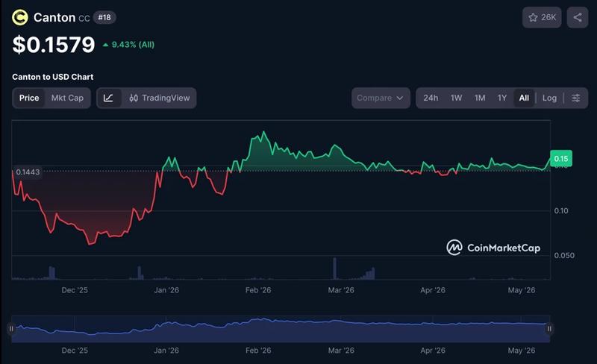
Task: Click the 0.15 current price label
Action: pyautogui.click(x=561, y=159)
